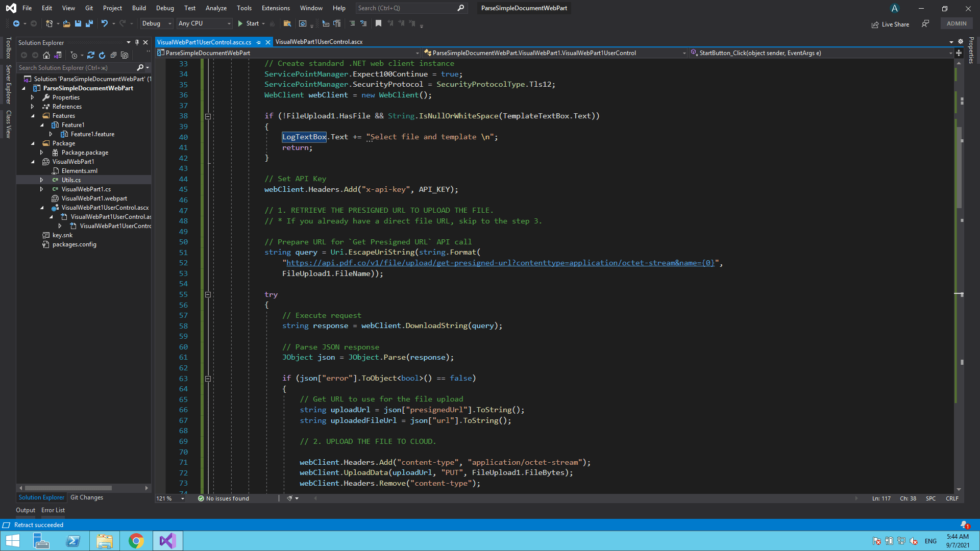
Task: Click Refresh icon in Solution Explorer
Action: click(x=102, y=55)
